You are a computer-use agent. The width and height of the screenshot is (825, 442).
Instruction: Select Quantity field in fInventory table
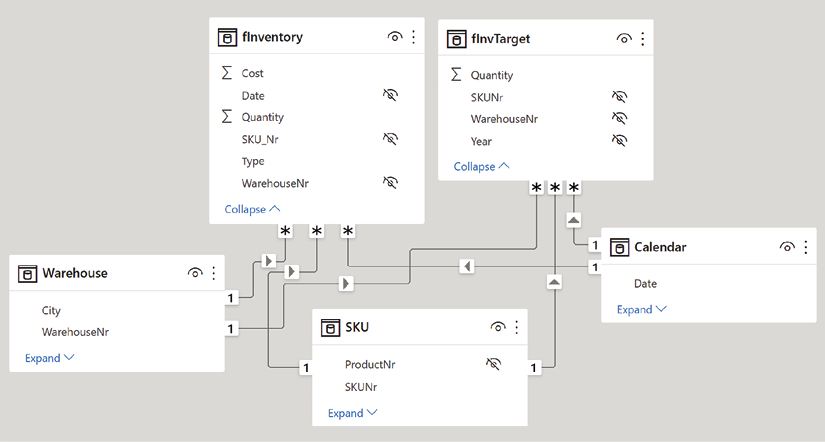263,117
